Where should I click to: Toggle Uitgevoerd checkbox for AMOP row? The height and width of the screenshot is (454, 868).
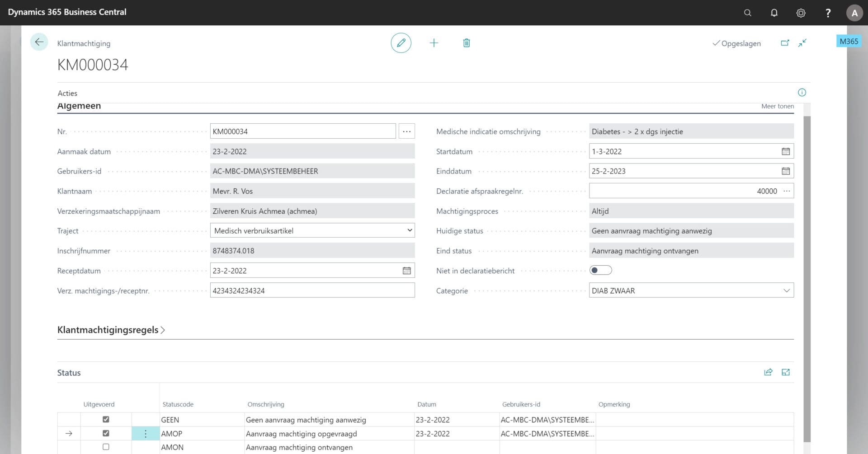[x=106, y=433]
